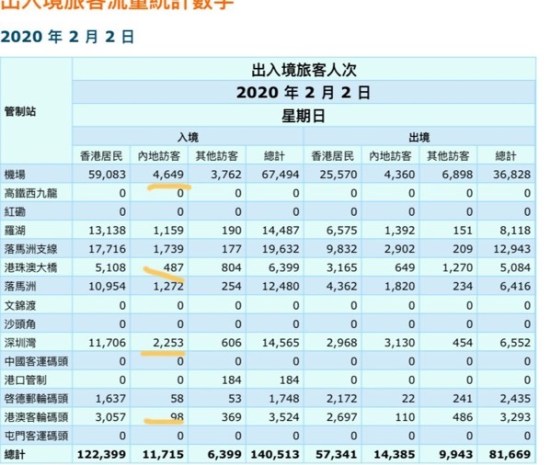Viewport: 550px width, 465px height.
Task: Select the 入境 header cell
Action: (x=188, y=137)
